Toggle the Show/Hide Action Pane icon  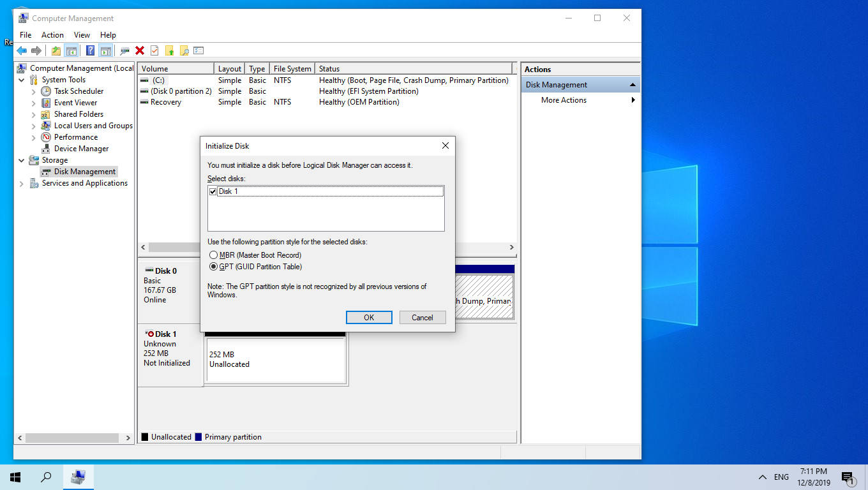105,50
